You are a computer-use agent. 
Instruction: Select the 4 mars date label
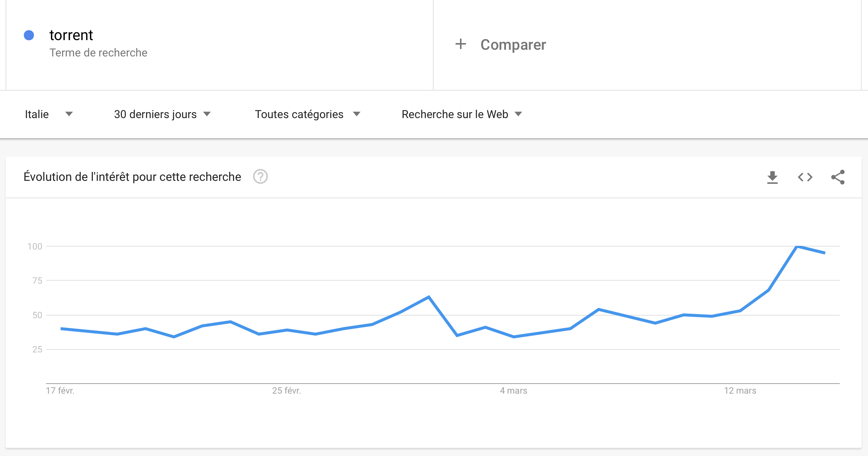click(514, 391)
